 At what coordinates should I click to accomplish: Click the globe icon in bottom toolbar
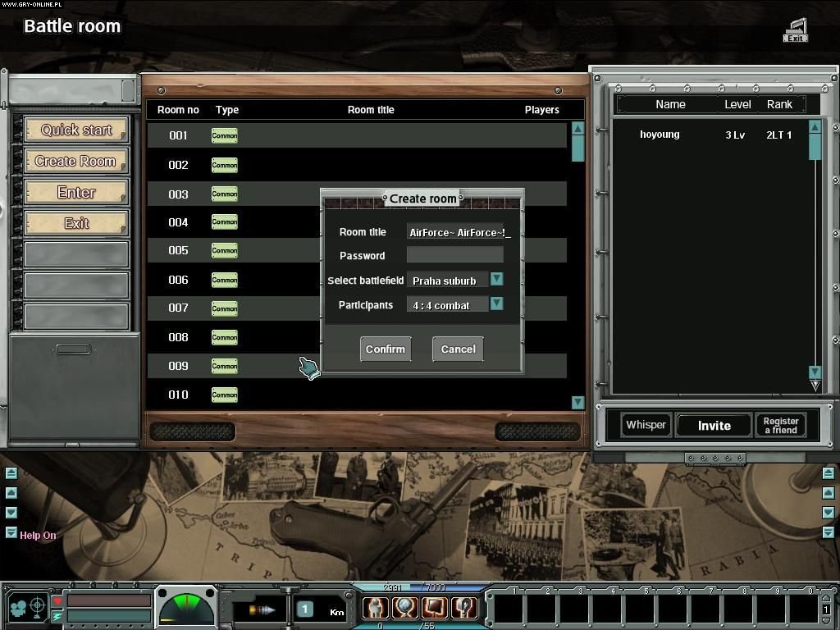(405, 608)
